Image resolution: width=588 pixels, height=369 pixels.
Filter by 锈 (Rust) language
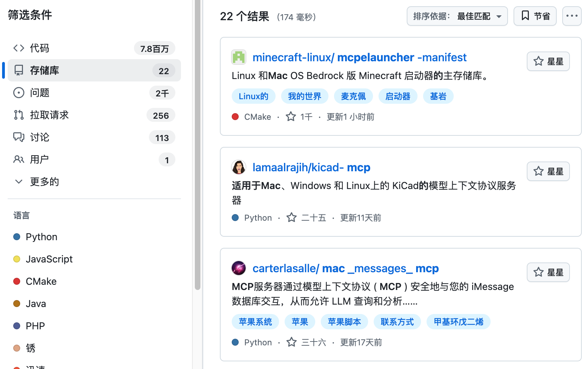point(31,348)
